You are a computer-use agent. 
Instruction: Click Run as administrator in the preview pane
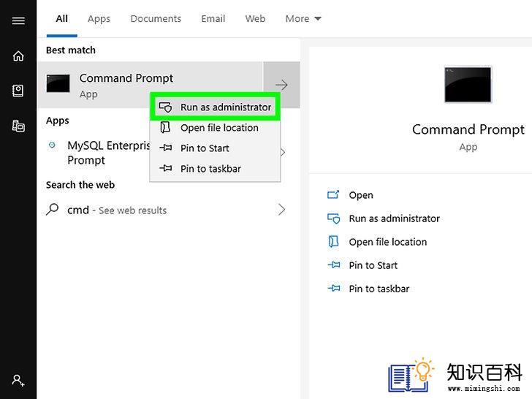(395, 218)
